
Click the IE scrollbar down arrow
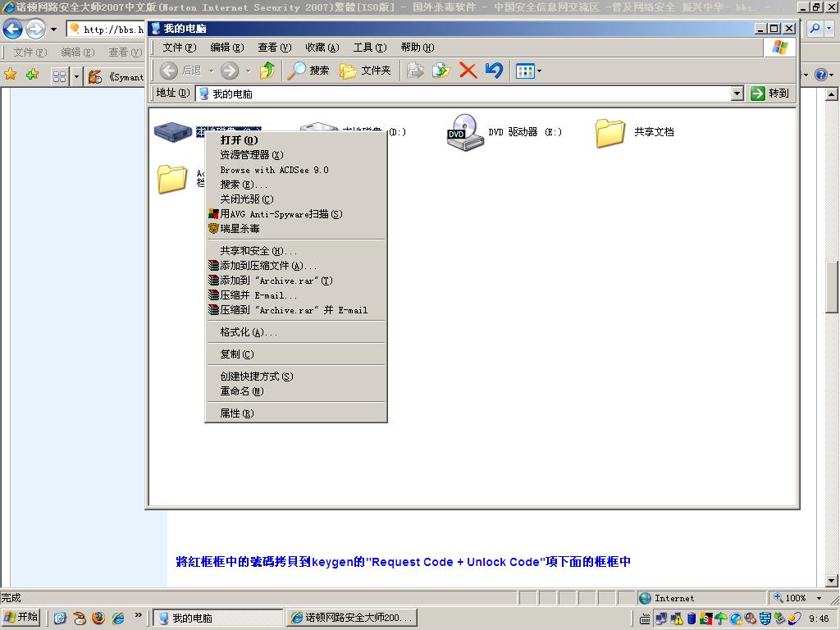(832, 581)
